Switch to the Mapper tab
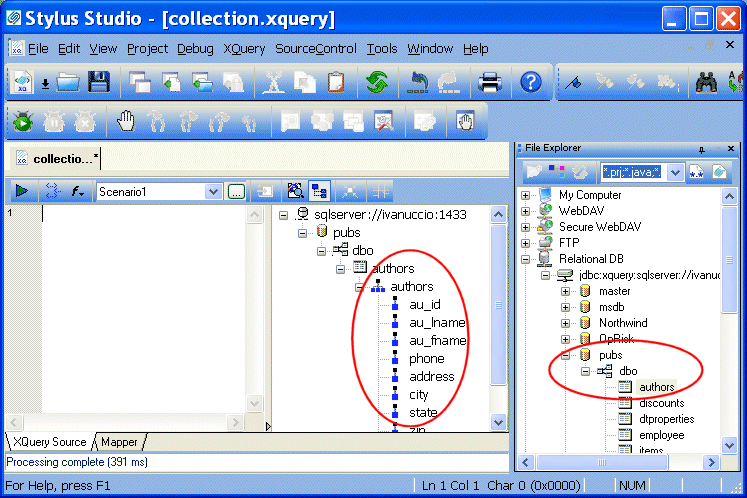This screenshot has height=498, width=747. [x=119, y=442]
